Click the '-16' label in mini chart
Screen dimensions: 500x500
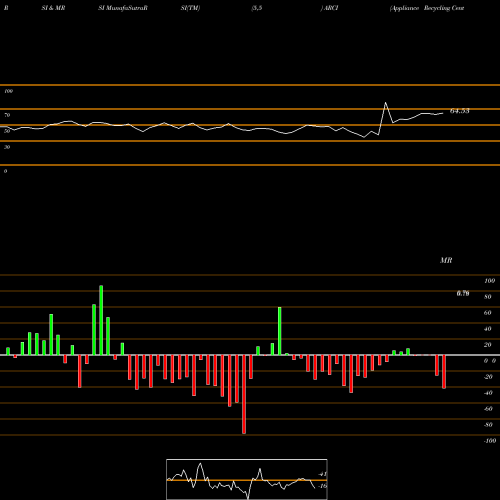[x=322, y=486]
